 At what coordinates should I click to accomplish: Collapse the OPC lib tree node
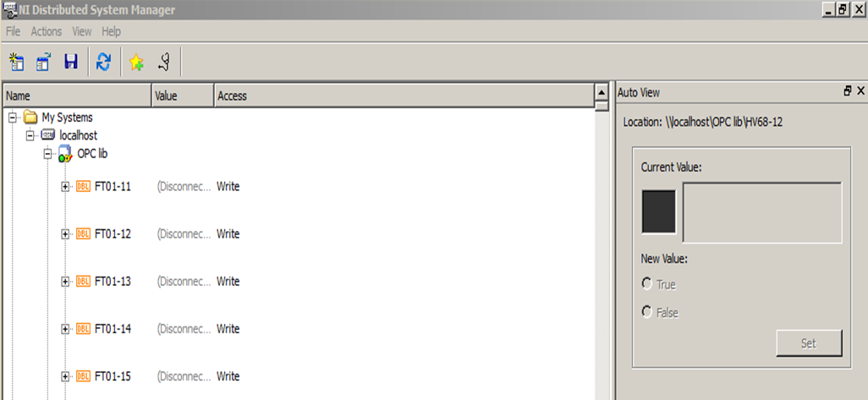click(47, 155)
